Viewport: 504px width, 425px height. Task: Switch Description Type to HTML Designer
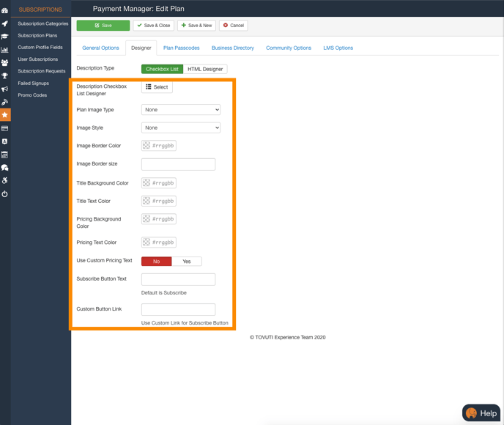pyautogui.click(x=205, y=69)
